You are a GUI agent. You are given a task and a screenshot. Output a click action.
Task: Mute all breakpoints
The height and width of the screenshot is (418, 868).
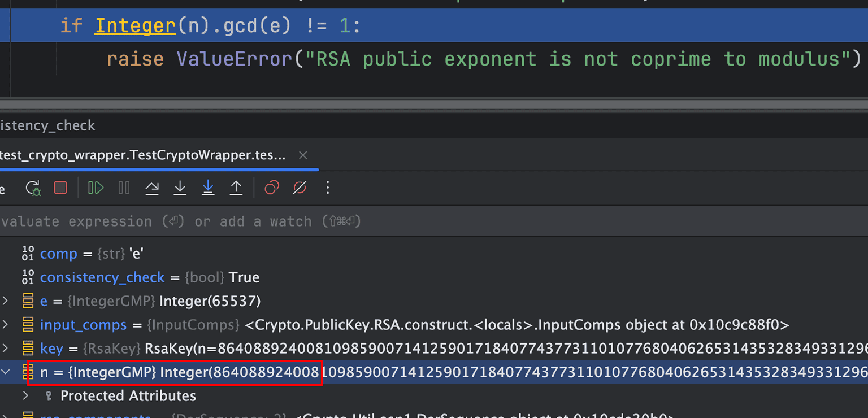(x=300, y=188)
